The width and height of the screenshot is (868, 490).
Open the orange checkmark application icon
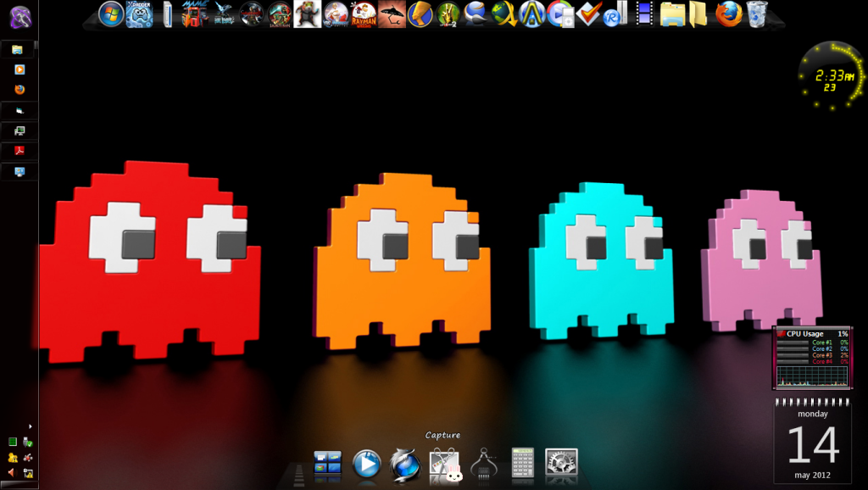click(588, 14)
